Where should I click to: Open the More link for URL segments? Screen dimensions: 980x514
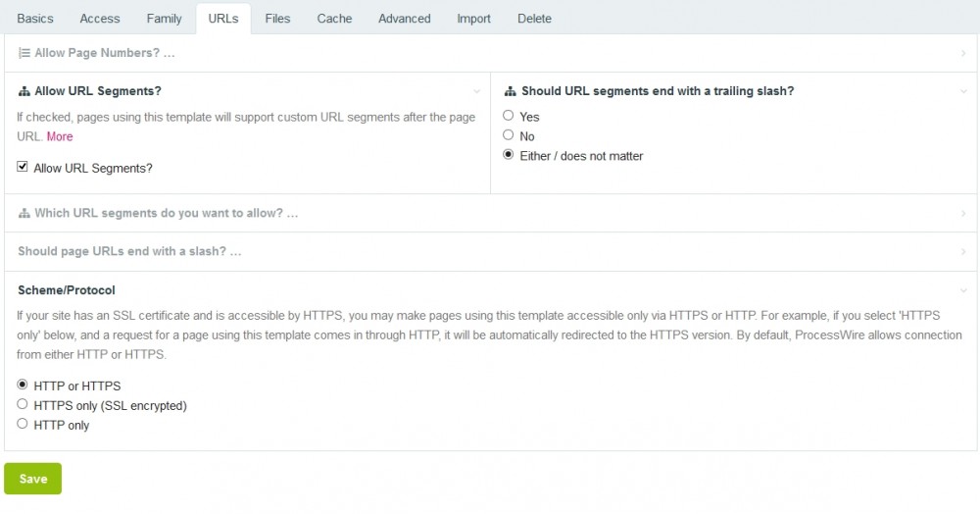pos(60,136)
